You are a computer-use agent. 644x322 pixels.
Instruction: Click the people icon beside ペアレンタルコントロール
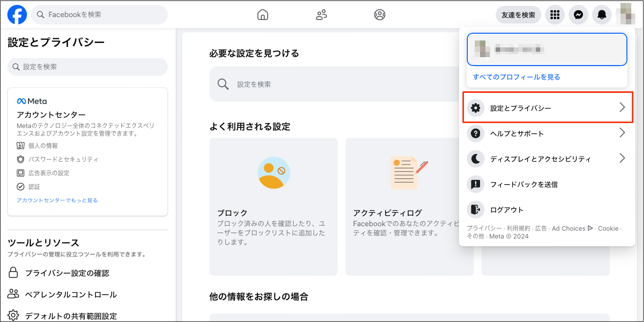pyautogui.click(x=14, y=294)
